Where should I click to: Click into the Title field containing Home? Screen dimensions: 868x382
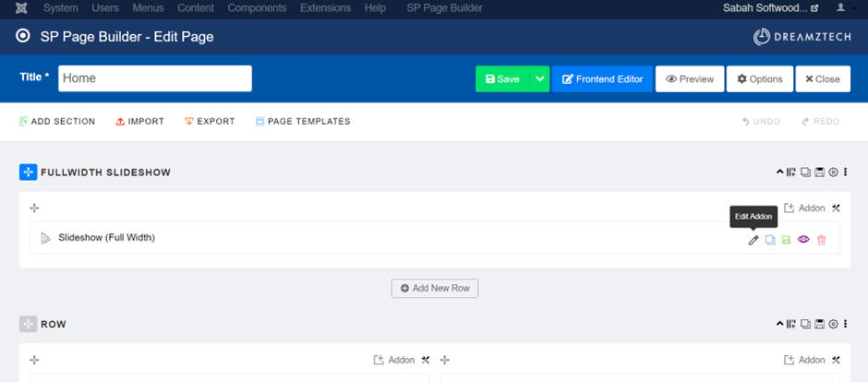[155, 78]
